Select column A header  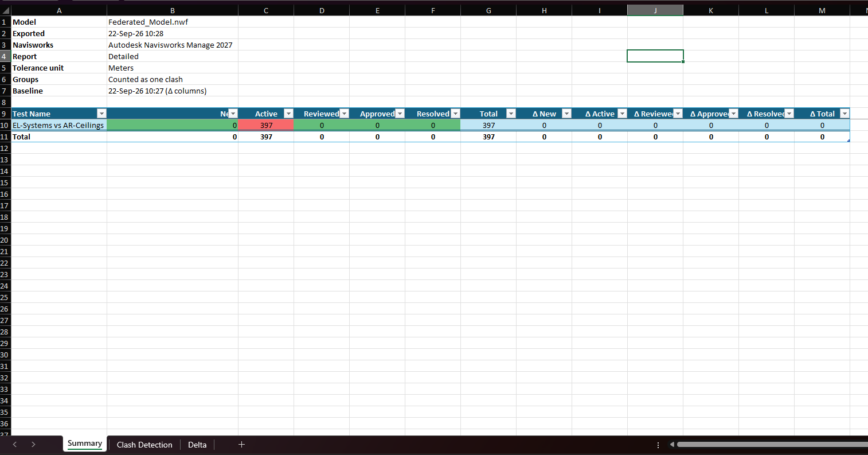[59, 10]
